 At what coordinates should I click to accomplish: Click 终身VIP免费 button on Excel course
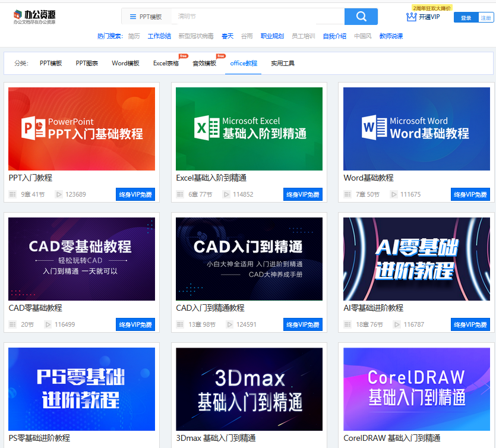[303, 194]
